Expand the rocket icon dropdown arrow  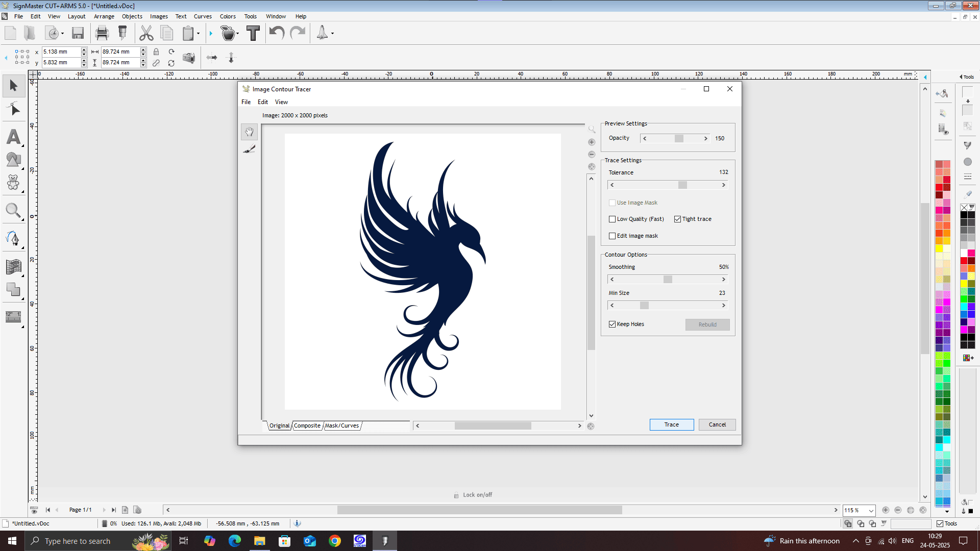332,34
